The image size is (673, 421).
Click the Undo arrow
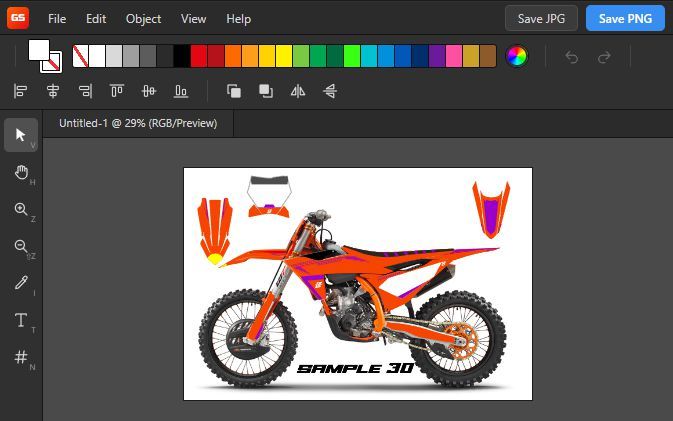(x=571, y=57)
